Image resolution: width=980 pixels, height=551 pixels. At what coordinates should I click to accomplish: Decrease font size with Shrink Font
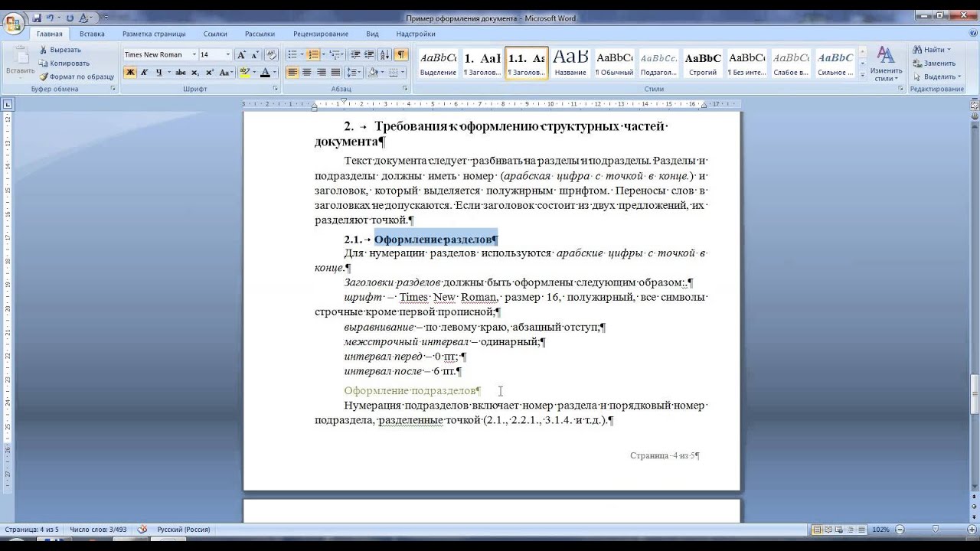(x=255, y=54)
